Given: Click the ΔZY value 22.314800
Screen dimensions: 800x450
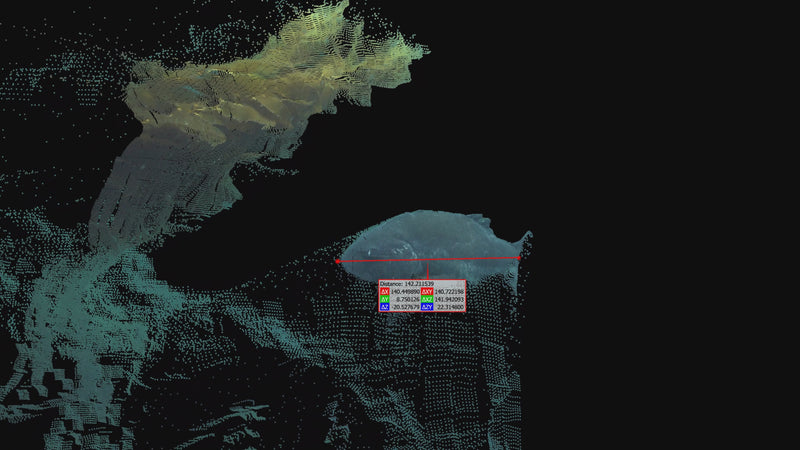Looking at the screenshot, I should tap(451, 307).
